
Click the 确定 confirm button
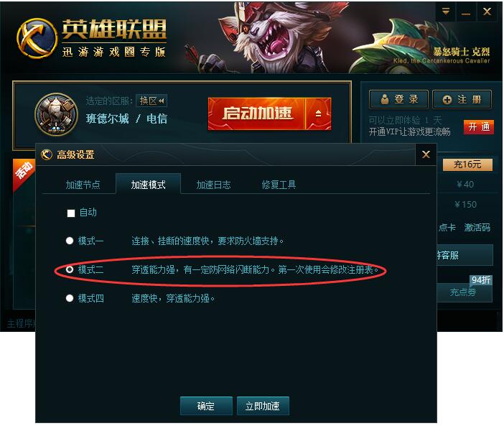[206, 406]
